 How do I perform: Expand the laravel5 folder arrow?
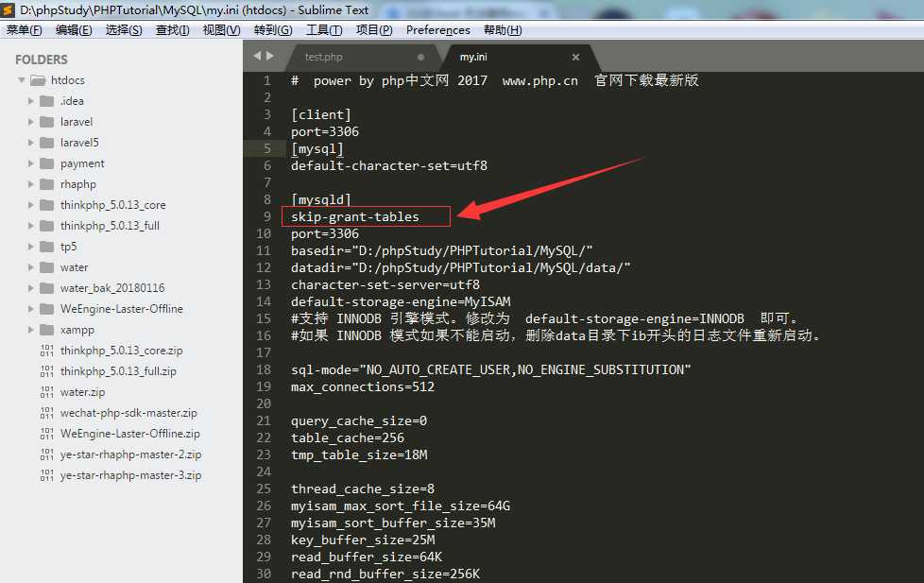[x=30, y=143]
